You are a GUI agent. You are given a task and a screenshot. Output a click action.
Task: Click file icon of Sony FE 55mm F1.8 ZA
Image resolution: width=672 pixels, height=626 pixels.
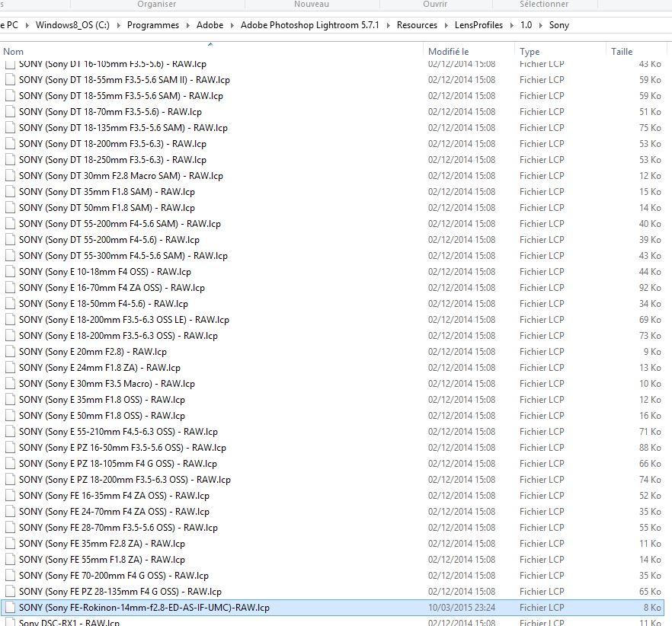(x=11, y=560)
